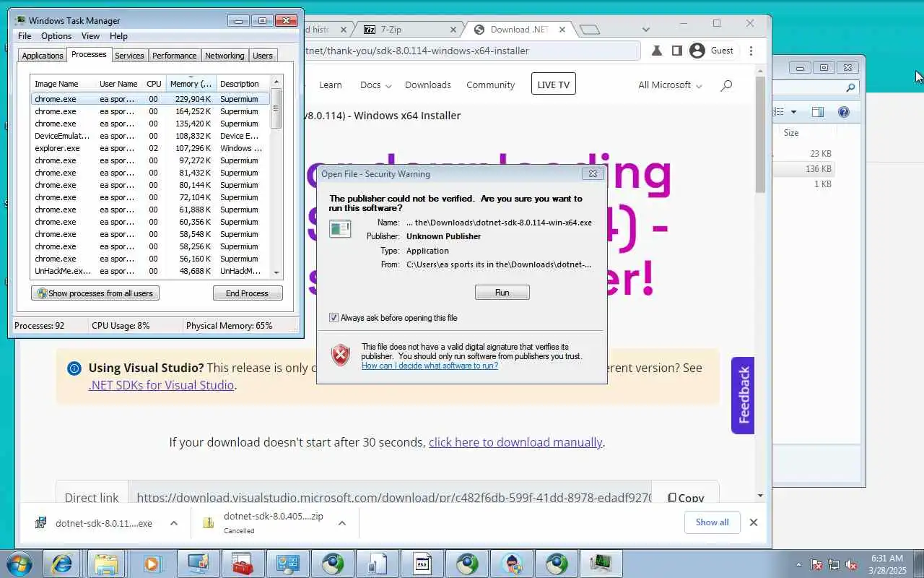Screen dimensions: 924x578
Task: Switch to the Applications tab in Task Manager
Action: pyautogui.click(x=42, y=56)
